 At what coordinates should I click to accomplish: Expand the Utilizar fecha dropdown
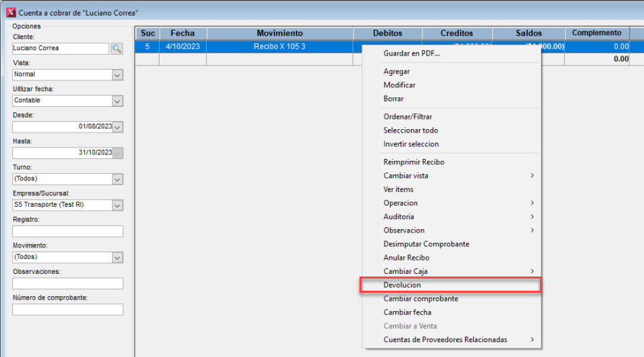[118, 101]
